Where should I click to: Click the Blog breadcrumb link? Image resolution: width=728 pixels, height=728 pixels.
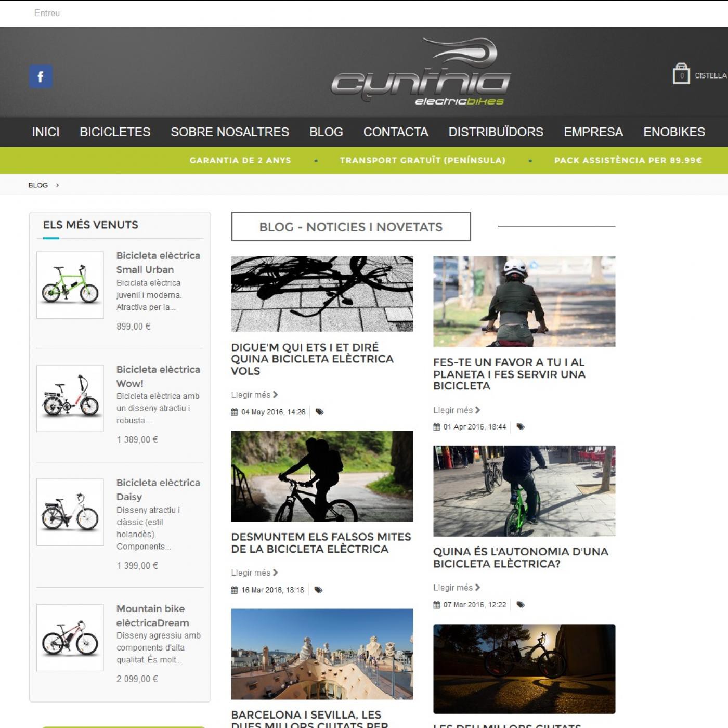[38, 185]
